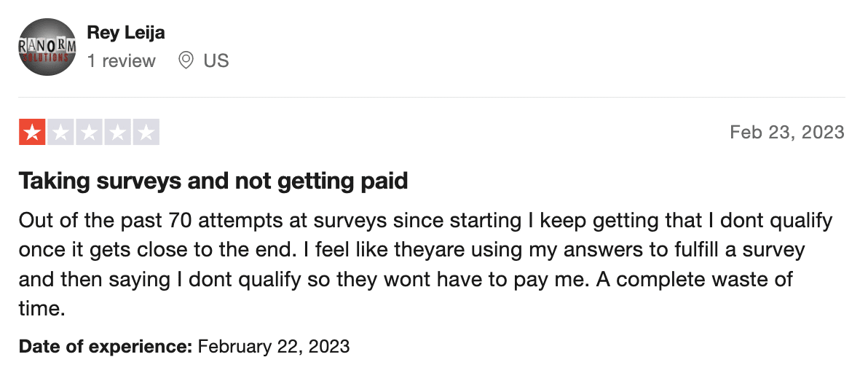Select the "US" country label

tap(216, 60)
